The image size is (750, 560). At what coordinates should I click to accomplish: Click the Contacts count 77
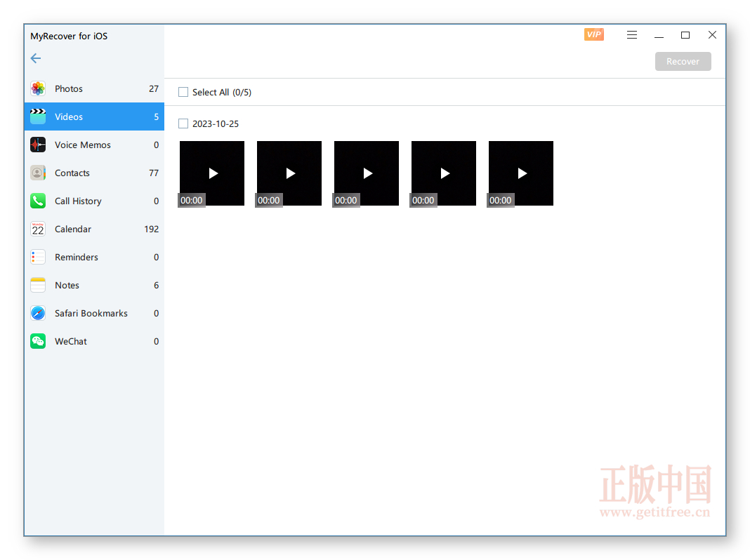[x=154, y=173]
